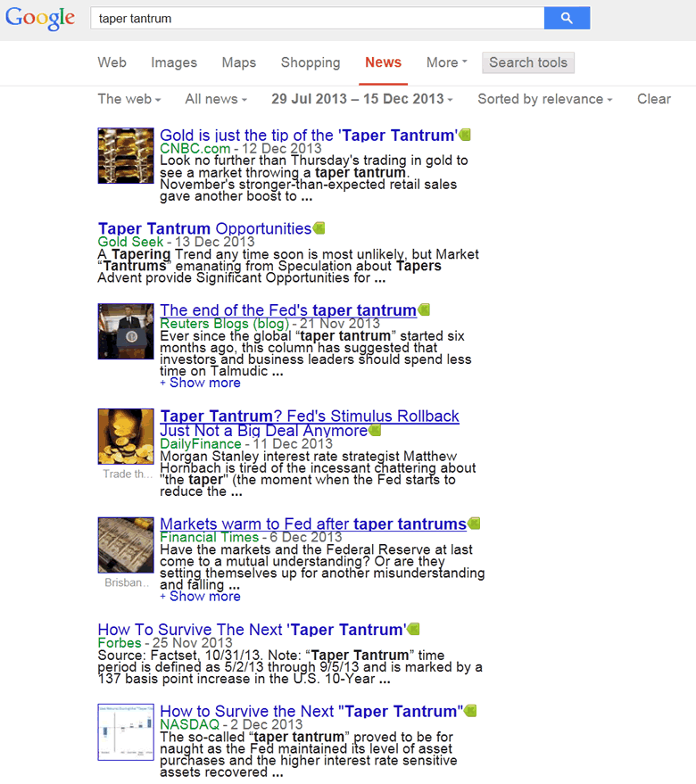Open 'Fed's Stimulus Rollback' DailyFinance headline

(310, 423)
